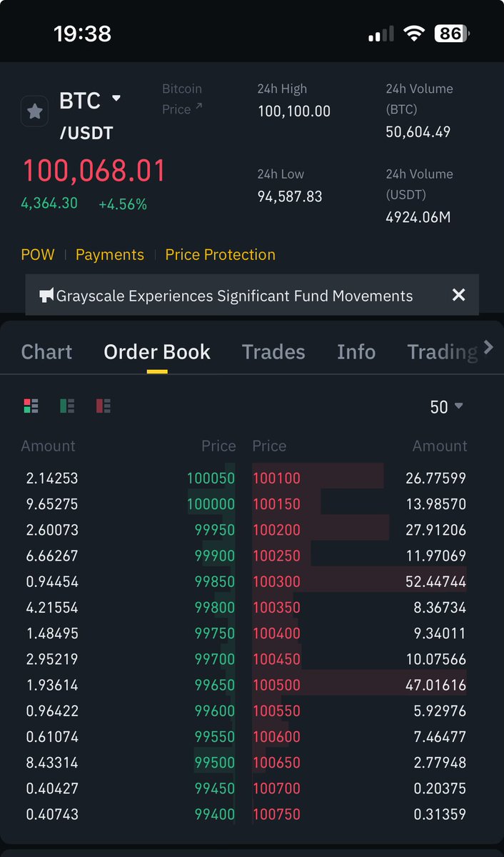Switch to the Chart tab
This screenshot has height=857, width=504.
[x=46, y=352]
